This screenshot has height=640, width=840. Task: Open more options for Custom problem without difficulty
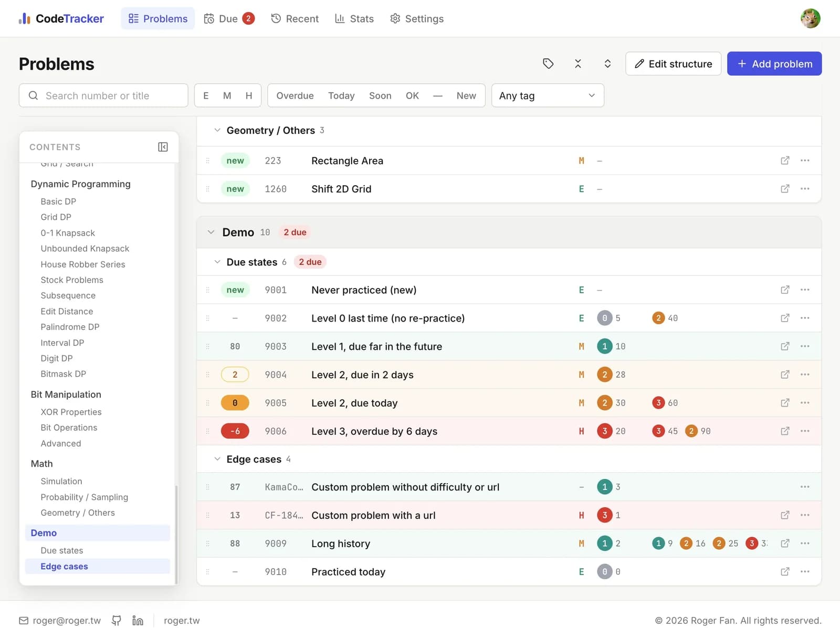click(805, 487)
